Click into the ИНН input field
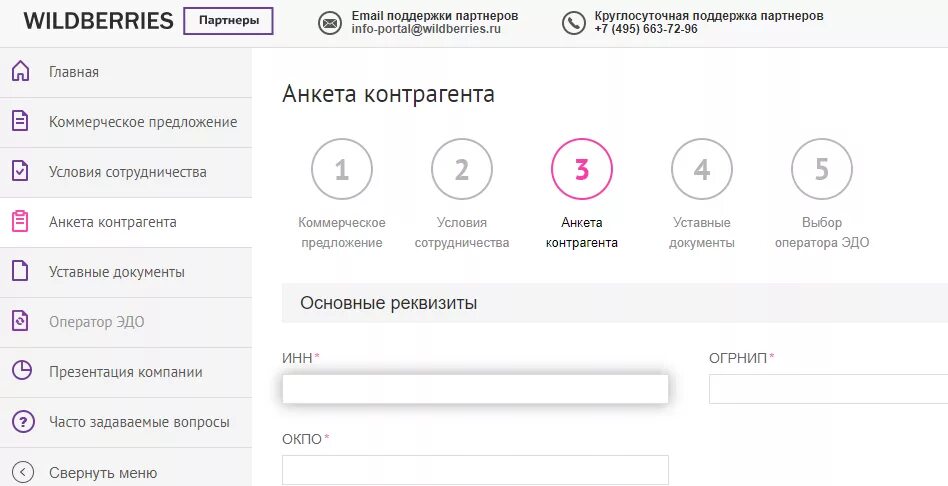948x486 pixels. tap(475, 389)
